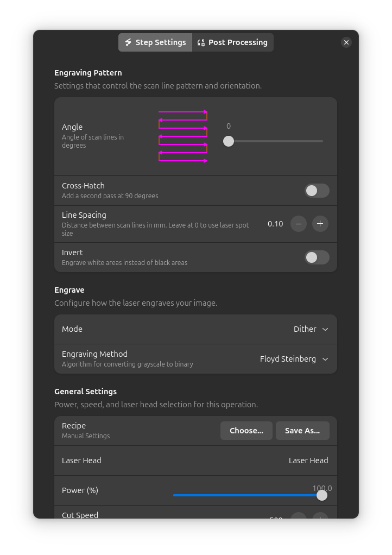Click the lightning bolt icon on Step Settings

pyautogui.click(x=128, y=42)
